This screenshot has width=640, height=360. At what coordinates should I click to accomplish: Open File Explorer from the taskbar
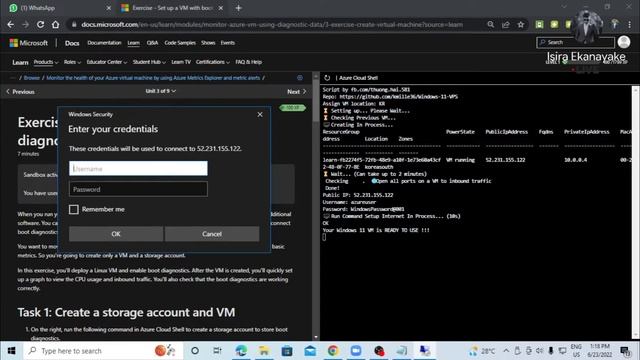pyautogui.click(x=264, y=351)
